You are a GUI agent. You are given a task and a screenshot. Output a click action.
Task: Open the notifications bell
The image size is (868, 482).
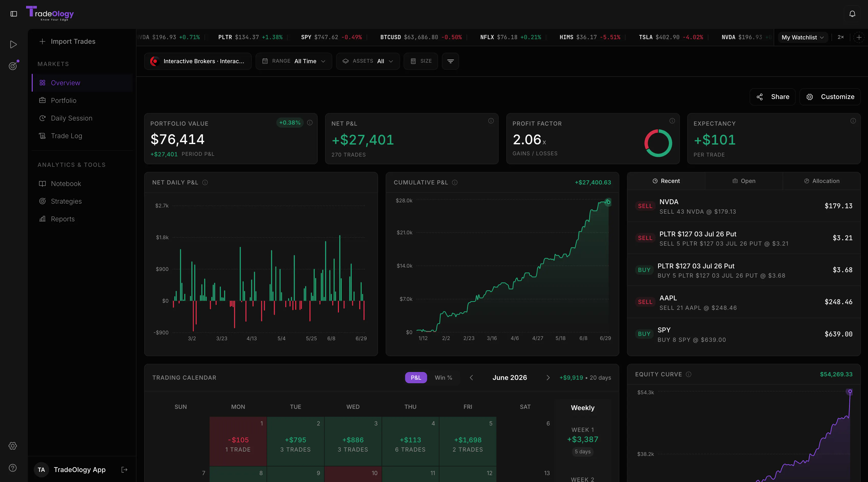[852, 14]
